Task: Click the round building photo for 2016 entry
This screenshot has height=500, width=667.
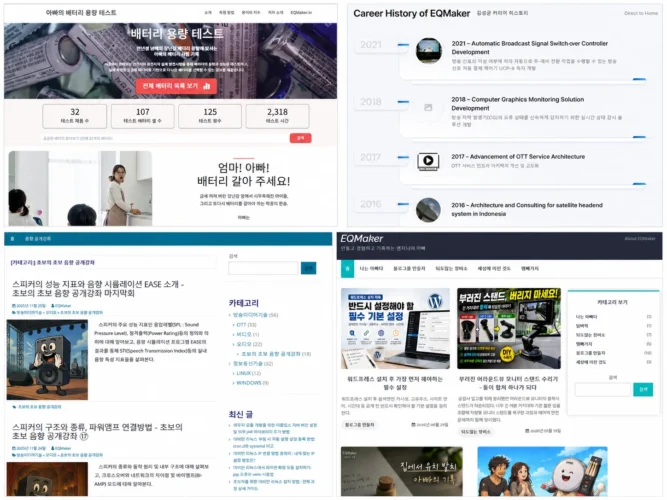Action: tap(428, 210)
